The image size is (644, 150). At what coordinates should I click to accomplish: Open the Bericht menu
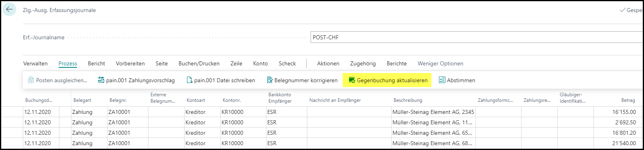(96, 63)
